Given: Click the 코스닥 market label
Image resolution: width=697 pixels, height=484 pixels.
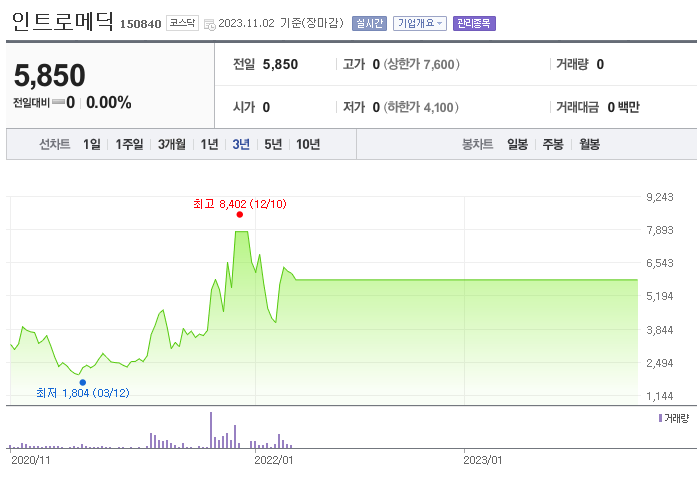Looking at the screenshot, I should point(182,23).
